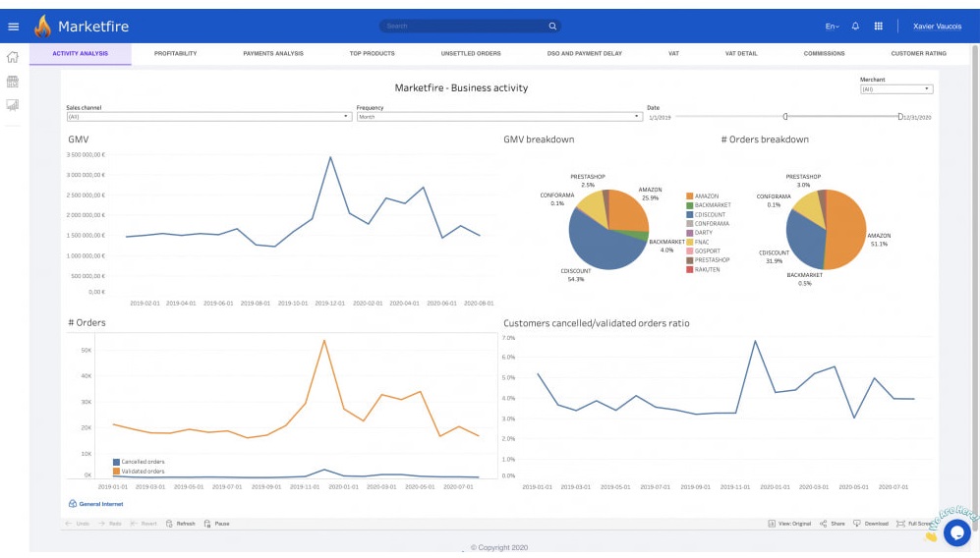
Task: Click the GMV chart peak at 2019-12
Action: [330, 157]
